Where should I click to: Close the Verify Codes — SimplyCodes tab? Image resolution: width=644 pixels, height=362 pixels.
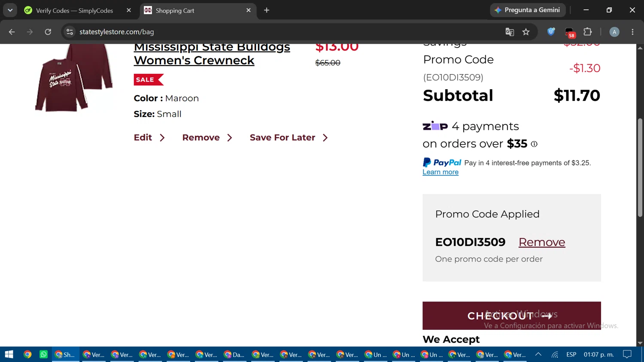(128, 10)
